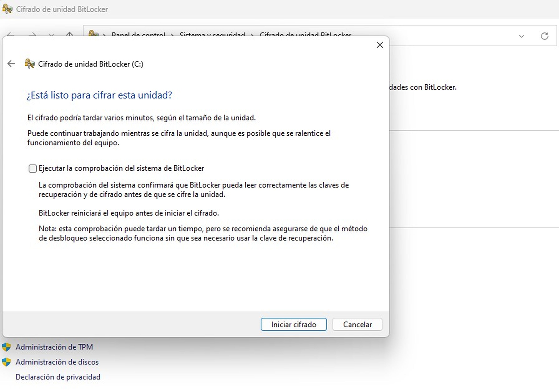Viewport: 559px width, 392px height.
Task: Refresh the Control Panel address bar
Action: click(x=544, y=36)
